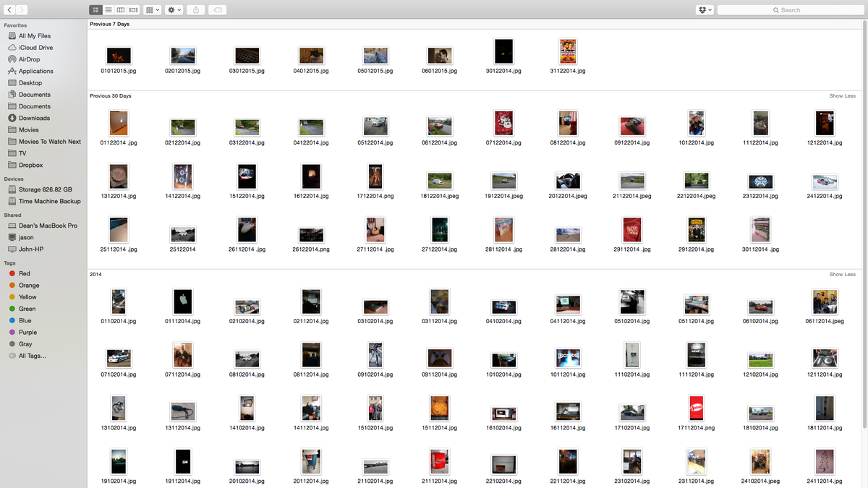Screen dimensions: 868x488
Task: Select the Storage 626.82 GB device
Action: click(45, 189)
